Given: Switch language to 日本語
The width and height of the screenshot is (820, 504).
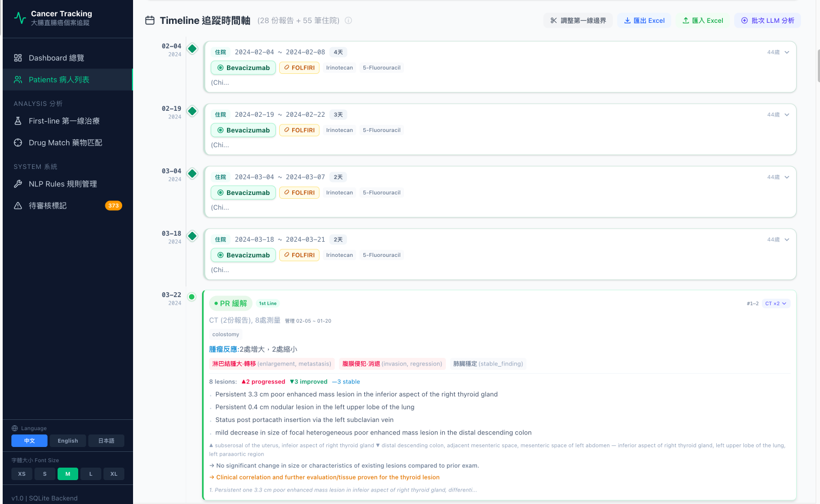Looking at the screenshot, I should (x=106, y=441).
